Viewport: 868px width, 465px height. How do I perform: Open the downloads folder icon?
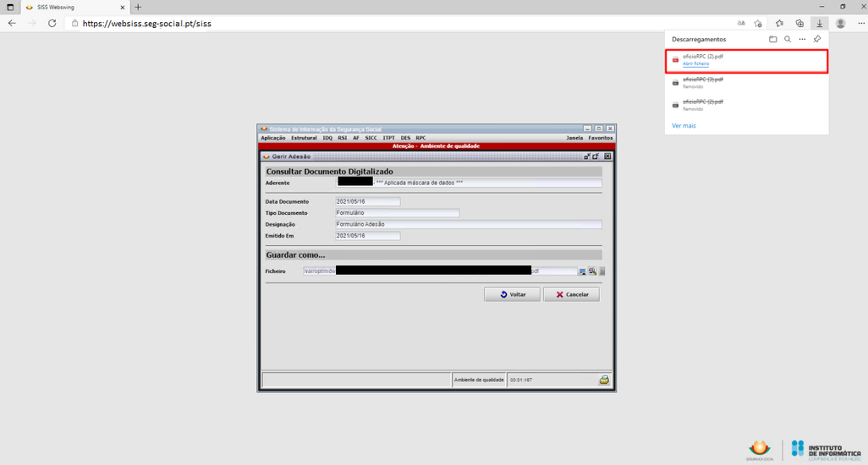[x=772, y=40]
